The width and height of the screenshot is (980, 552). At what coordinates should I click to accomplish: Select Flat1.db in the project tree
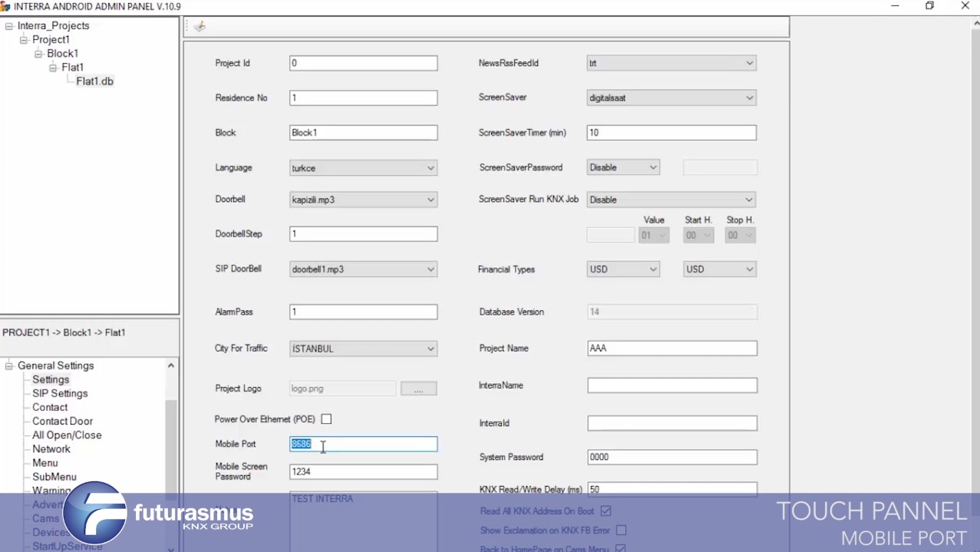pyautogui.click(x=94, y=81)
